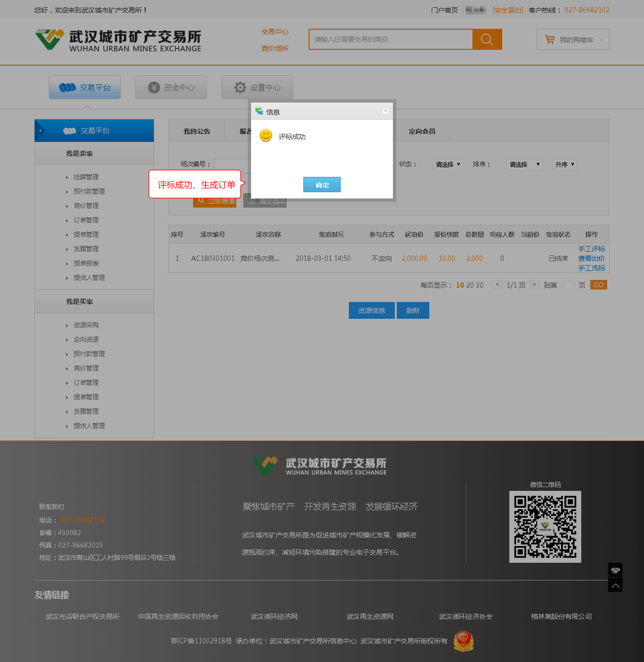Open the 状态 请选择 dropdown
644x662 pixels.
pos(448,164)
